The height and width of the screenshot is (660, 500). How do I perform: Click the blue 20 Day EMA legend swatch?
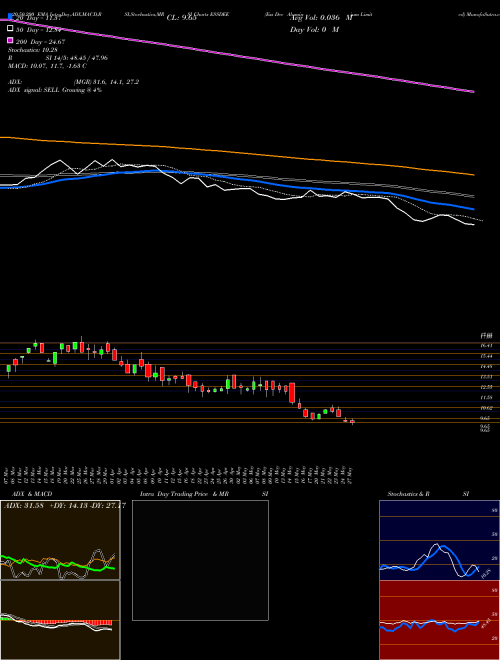pos(11,17)
